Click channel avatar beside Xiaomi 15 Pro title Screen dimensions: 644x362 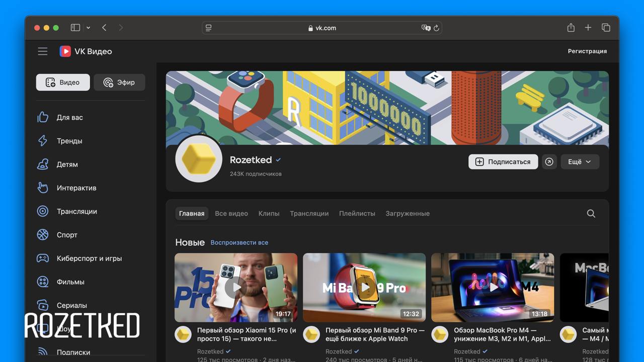[183, 335]
